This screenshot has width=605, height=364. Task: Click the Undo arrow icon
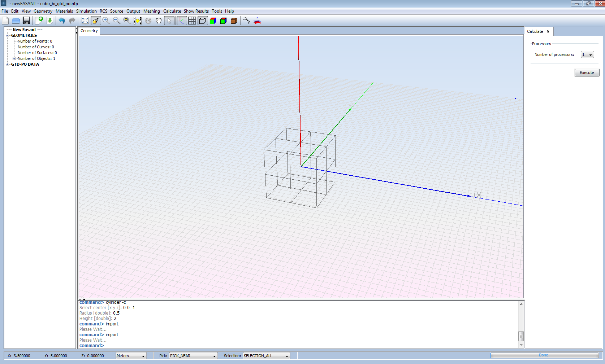62,21
